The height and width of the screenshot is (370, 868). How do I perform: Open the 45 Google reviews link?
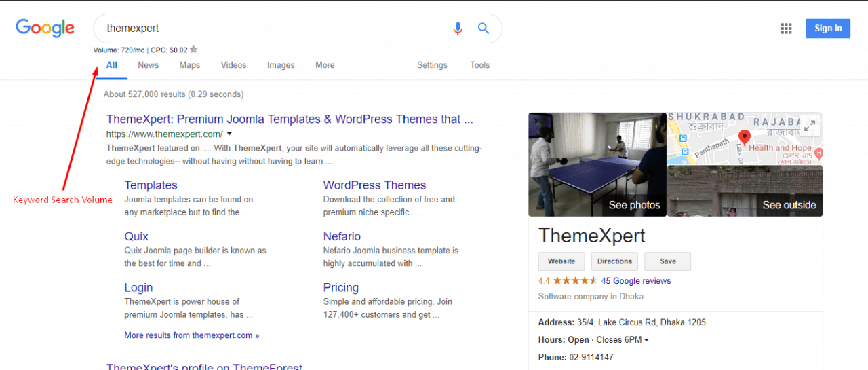[x=636, y=281]
